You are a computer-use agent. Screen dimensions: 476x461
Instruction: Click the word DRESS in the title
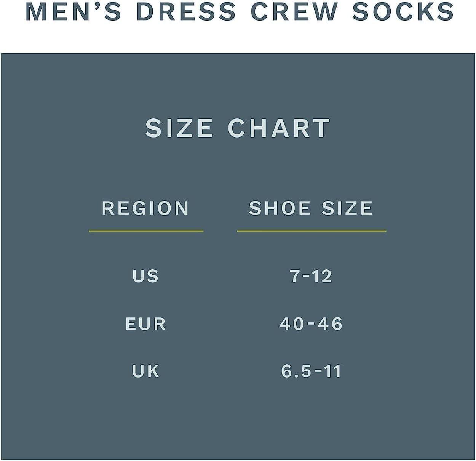[186, 11]
